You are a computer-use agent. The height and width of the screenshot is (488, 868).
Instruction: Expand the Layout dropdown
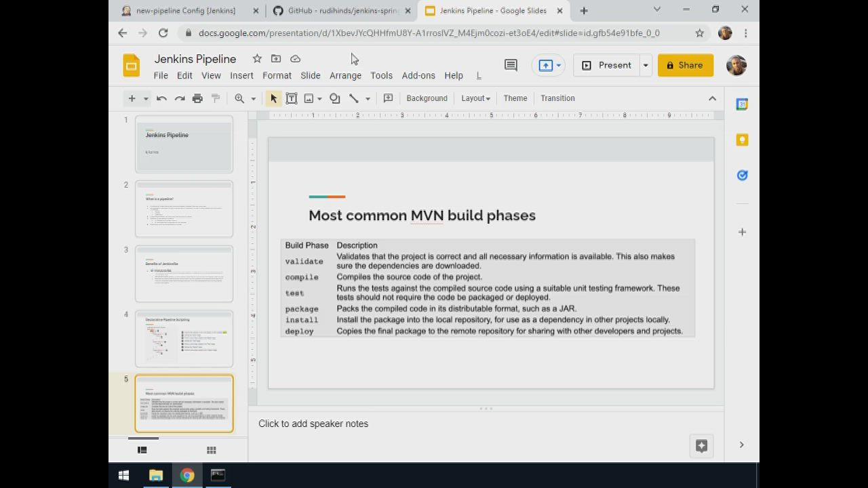pos(475,98)
